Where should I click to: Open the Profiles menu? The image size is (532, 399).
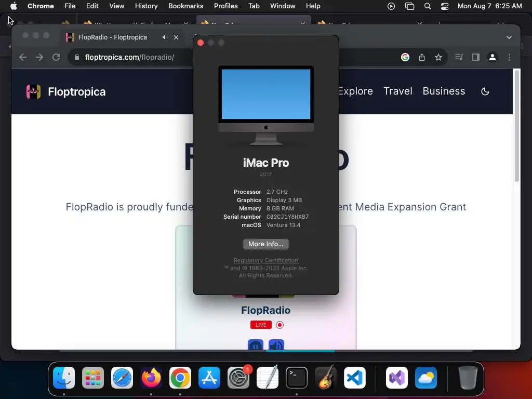click(x=225, y=6)
